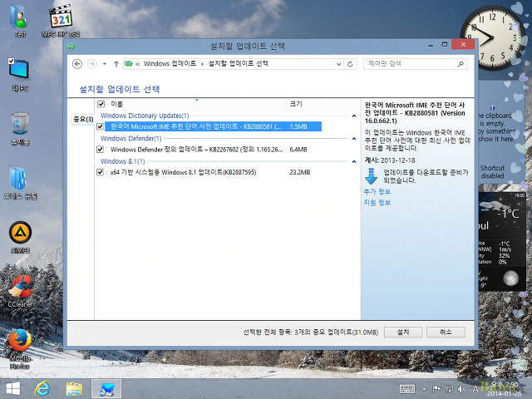Screen dimensions: 532x399
Task: Open the 네트워크 위협 desktop folder icon
Action: [x=20, y=183]
